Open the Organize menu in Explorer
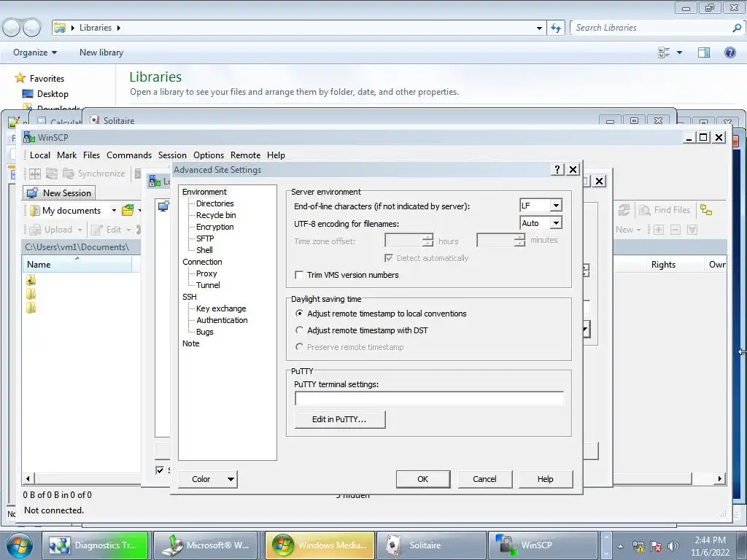The image size is (747, 560). pyautogui.click(x=35, y=52)
